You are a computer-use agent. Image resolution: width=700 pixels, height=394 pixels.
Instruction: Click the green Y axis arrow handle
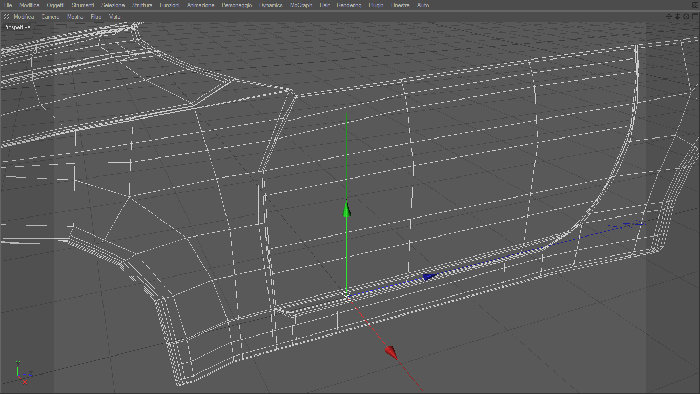347,209
